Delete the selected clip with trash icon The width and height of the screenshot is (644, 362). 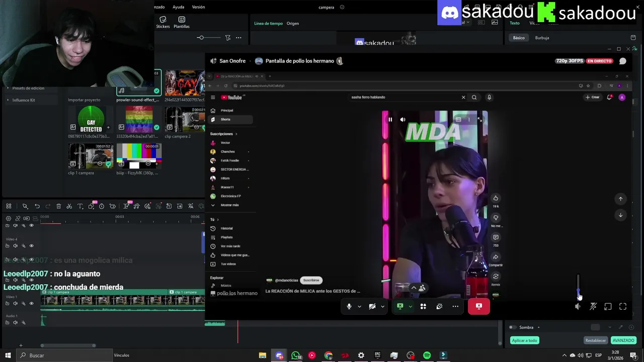coord(58,206)
